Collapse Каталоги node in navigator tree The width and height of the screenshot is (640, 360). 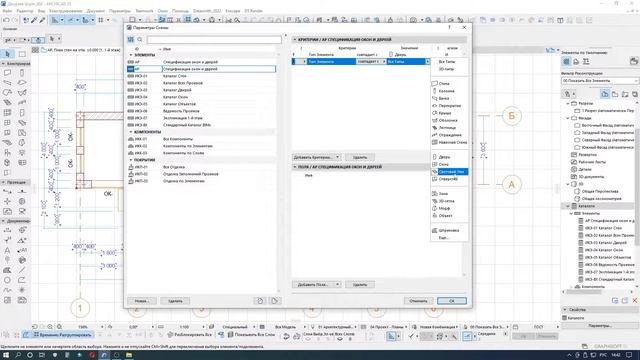568,206
